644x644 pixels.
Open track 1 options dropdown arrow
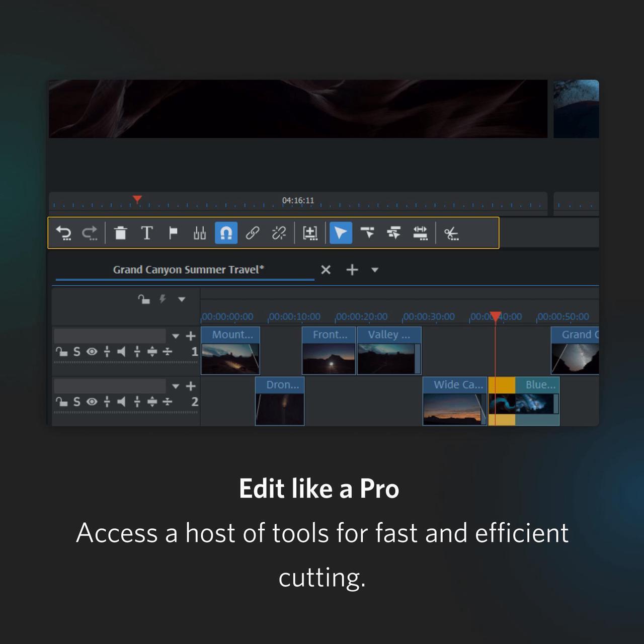tap(176, 336)
